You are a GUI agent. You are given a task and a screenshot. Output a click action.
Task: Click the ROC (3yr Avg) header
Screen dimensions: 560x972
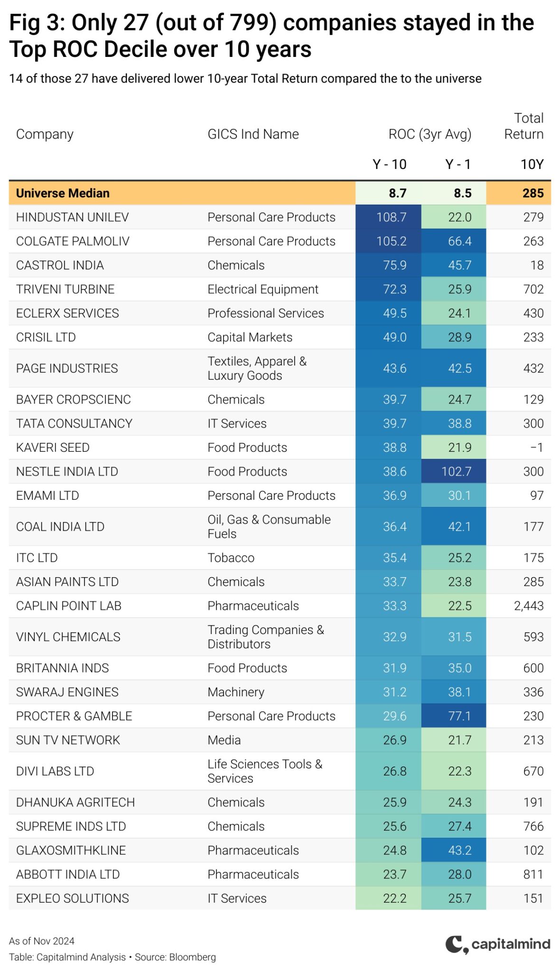tap(429, 134)
